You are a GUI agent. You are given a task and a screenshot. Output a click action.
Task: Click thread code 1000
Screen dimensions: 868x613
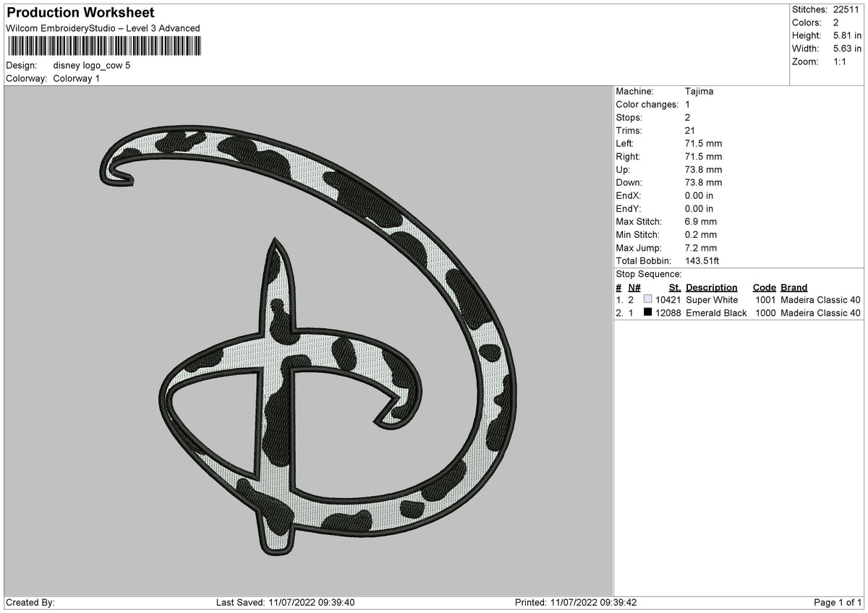point(766,312)
